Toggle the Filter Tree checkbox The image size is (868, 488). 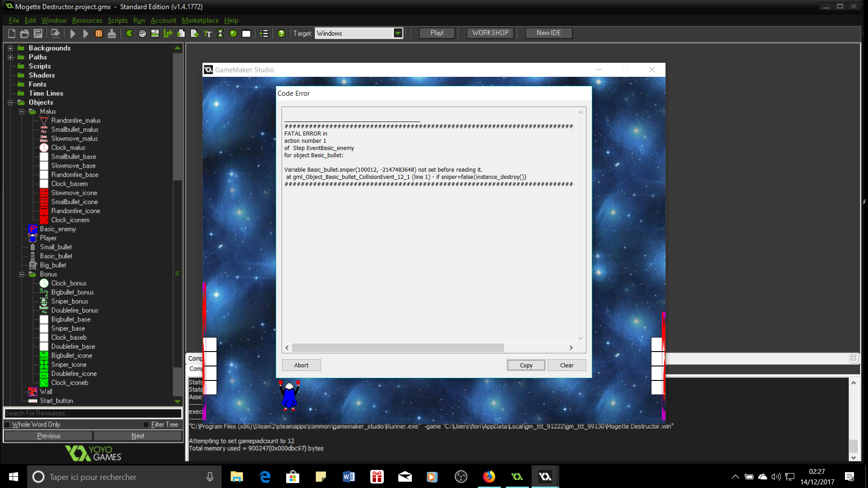coord(146,425)
